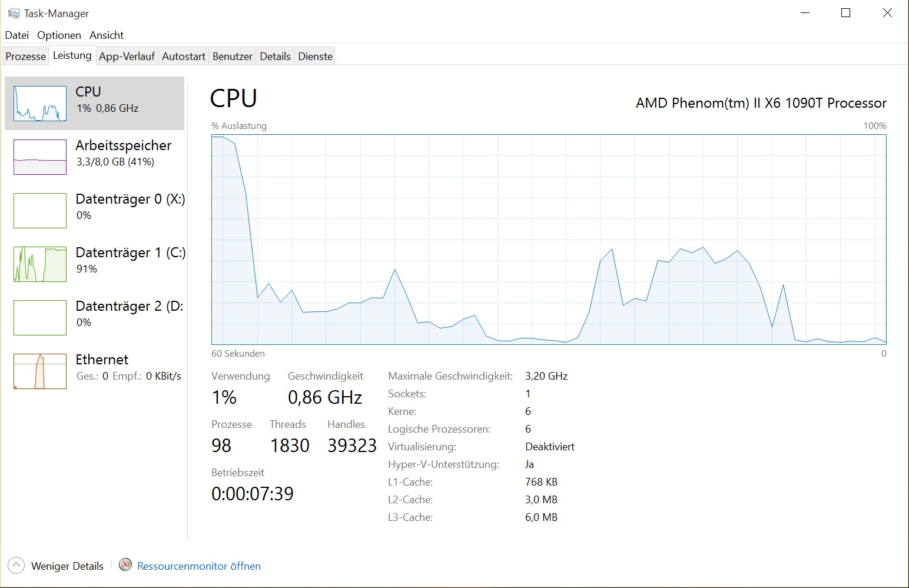The height and width of the screenshot is (588, 909).
Task: Click the Ressourcenmonitor gauge icon
Action: [x=125, y=565]
